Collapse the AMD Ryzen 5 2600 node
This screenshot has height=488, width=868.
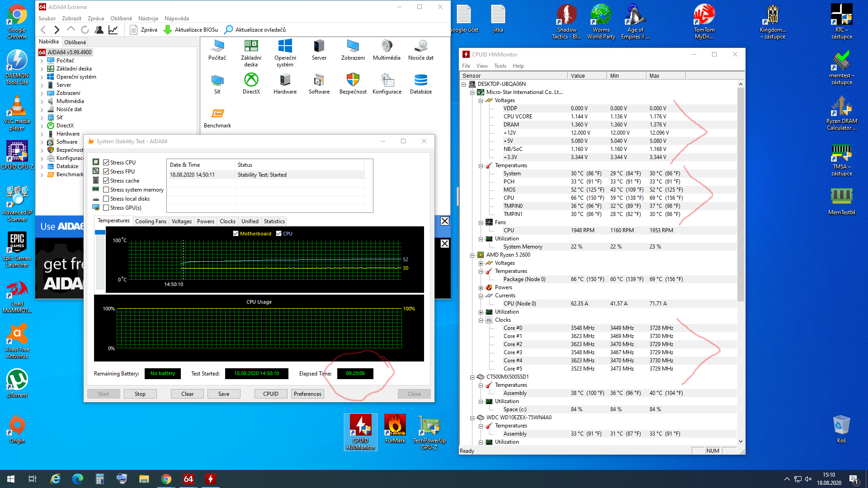(x=472, y=255)
